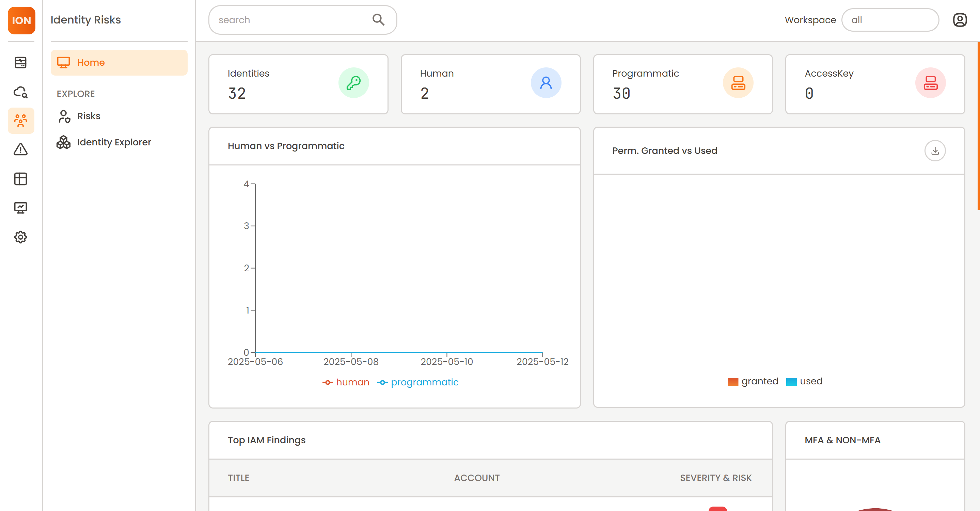Click the user profile icon
This screenshot has width=980, height=511.
(x=960, y=20)
